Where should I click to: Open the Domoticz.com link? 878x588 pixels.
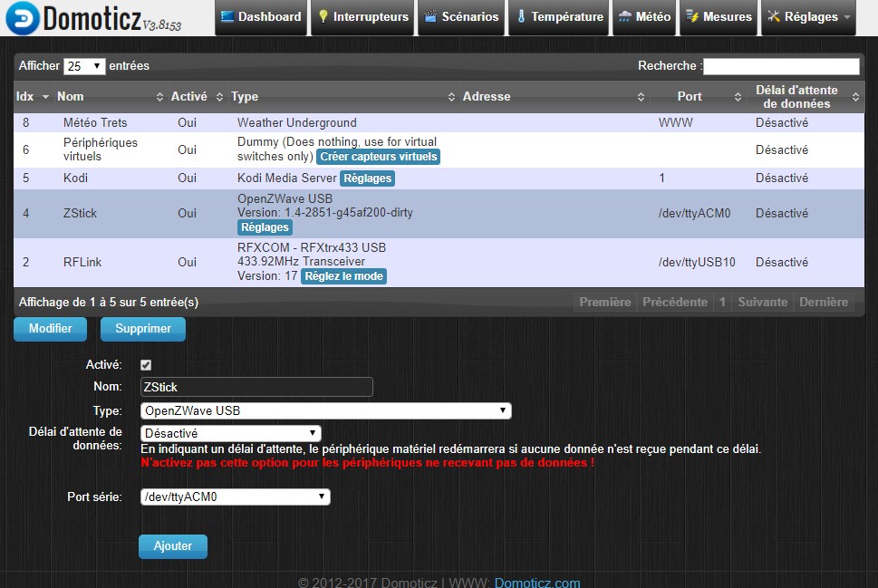537,583
